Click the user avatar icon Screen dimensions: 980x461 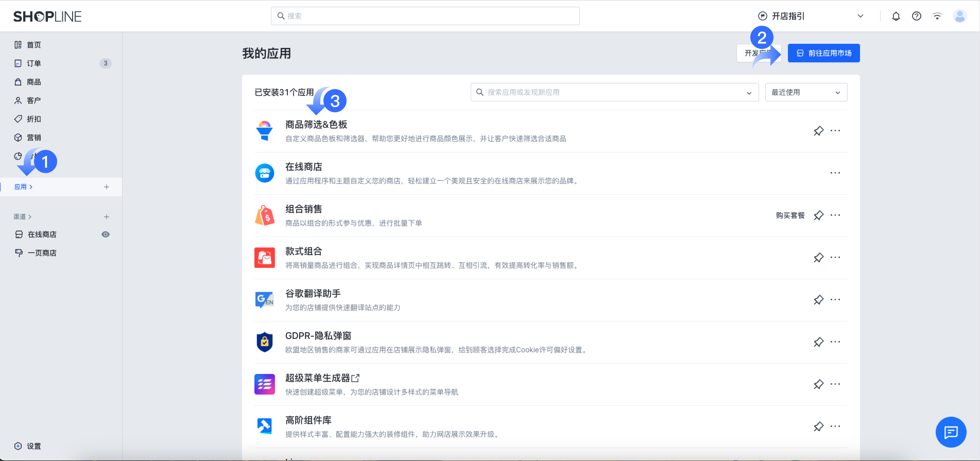pyautogui.click(x=960, y=16)
